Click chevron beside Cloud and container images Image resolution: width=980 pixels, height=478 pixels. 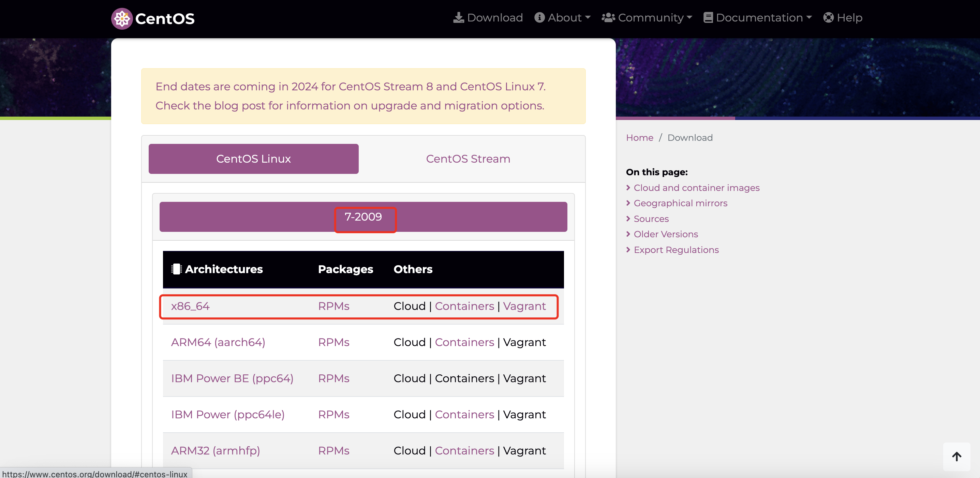[x=628, y=188]
